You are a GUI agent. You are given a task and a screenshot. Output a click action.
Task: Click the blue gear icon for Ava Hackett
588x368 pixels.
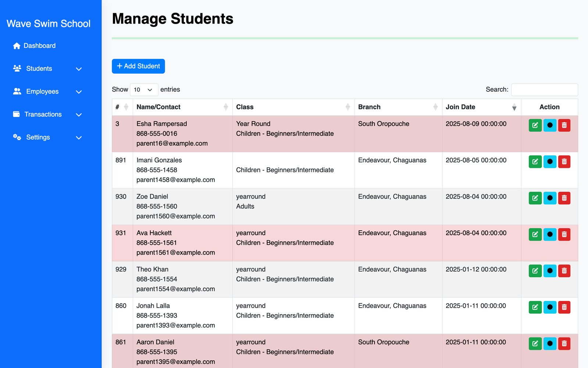click(x=550, y=234)
